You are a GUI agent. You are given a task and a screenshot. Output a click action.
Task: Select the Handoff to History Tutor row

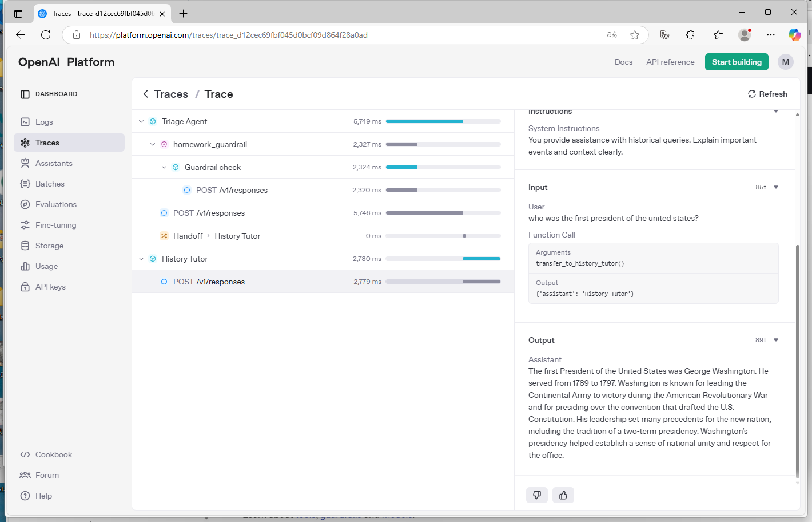tap(323, 236)
